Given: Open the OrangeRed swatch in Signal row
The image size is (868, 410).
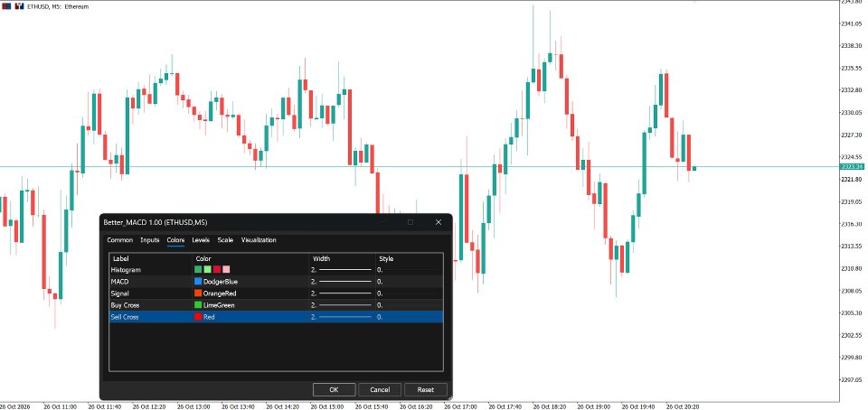Looking at the screenshot, I should click(198, 294).
